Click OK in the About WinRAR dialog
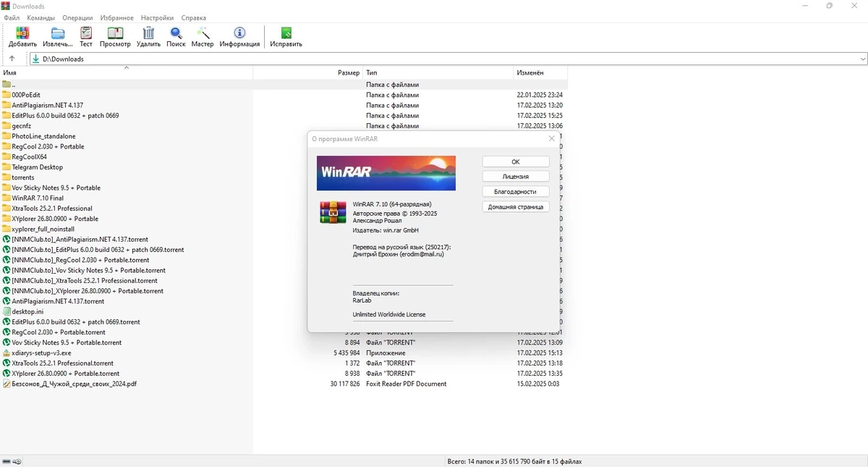This screenshot has height=467, width=868. coord(516,161)
